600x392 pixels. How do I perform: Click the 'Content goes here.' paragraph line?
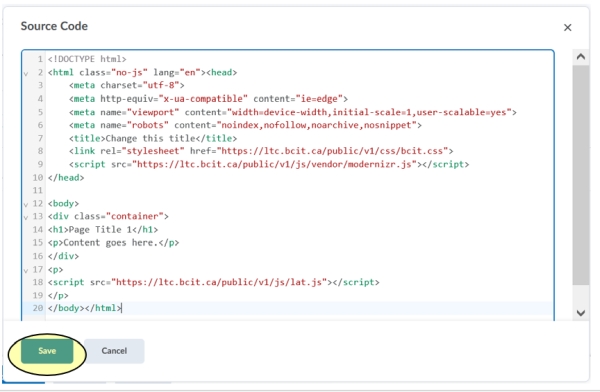point(113,243)
